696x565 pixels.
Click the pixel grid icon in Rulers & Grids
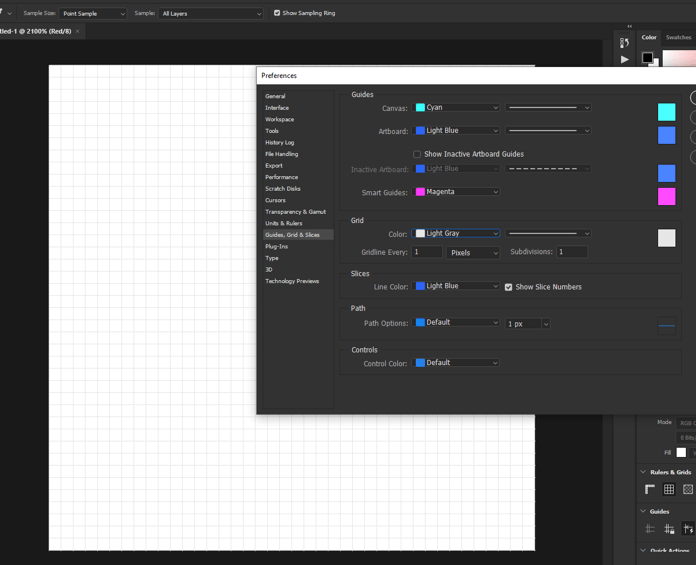(688, 489)
